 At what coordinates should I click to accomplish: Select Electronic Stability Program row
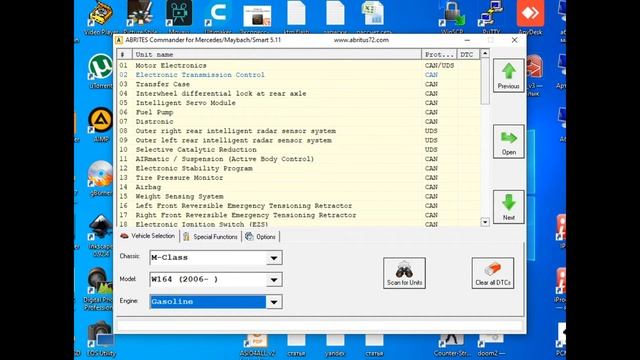tap(299, 169)
